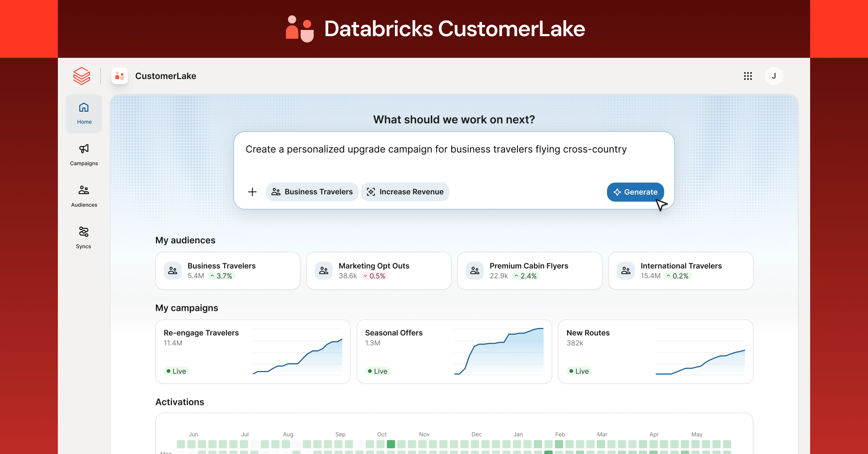Screen dimensions: 868x454
Task: Open the Re-engage Travelers campaign
Action: click(x=253, y=352)
